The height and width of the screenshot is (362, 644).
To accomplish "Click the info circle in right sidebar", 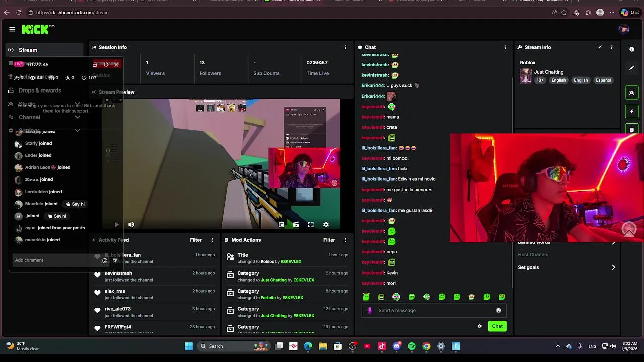I will coord(632,49).
